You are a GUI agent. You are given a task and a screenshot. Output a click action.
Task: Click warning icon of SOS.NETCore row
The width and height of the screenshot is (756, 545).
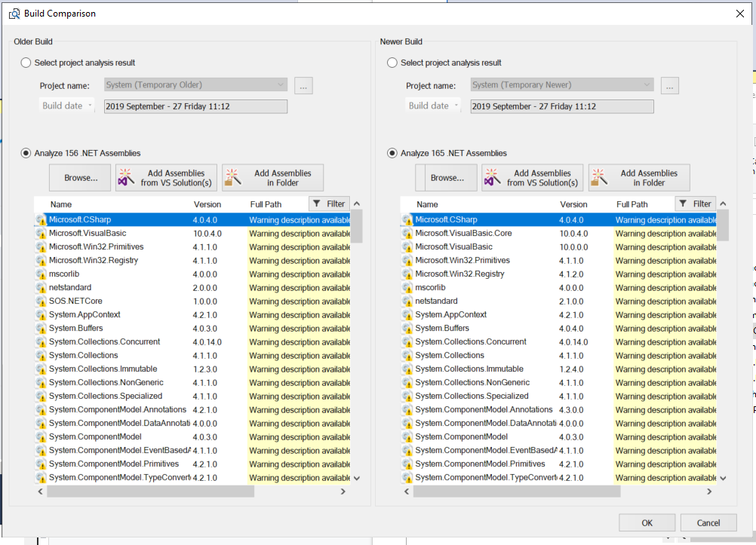41,302
